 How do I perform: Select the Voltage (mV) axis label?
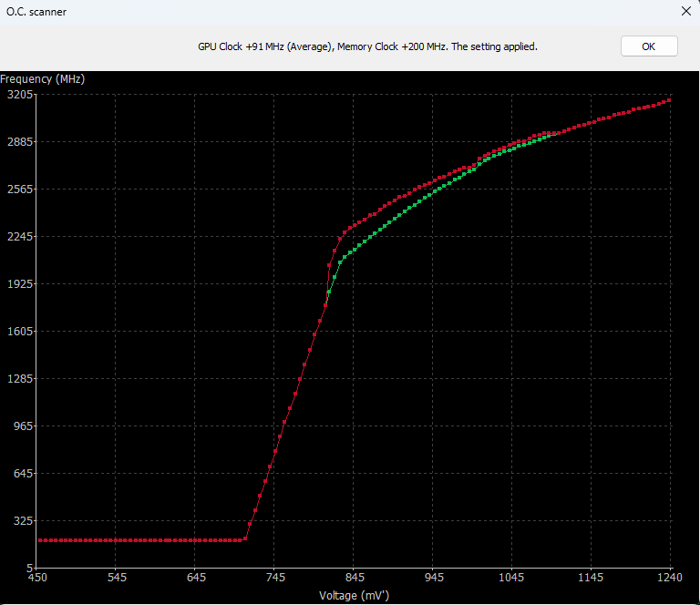354,595
